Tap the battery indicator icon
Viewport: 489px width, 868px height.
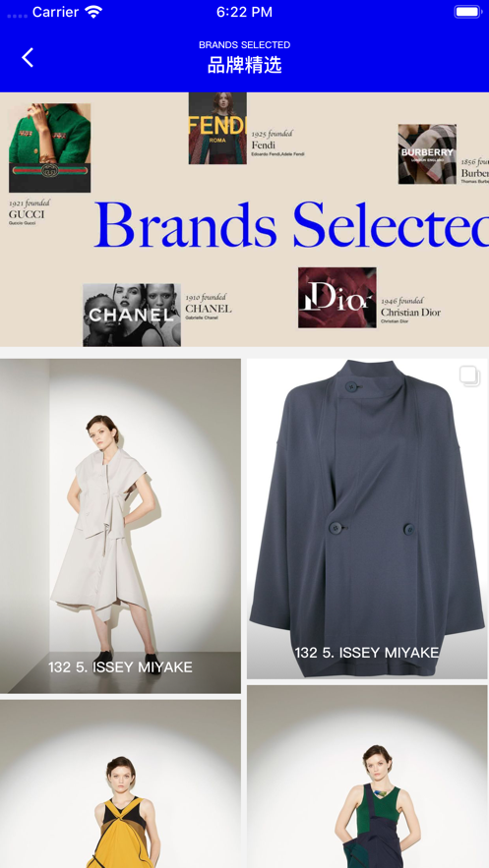click(x=468, y=12)
